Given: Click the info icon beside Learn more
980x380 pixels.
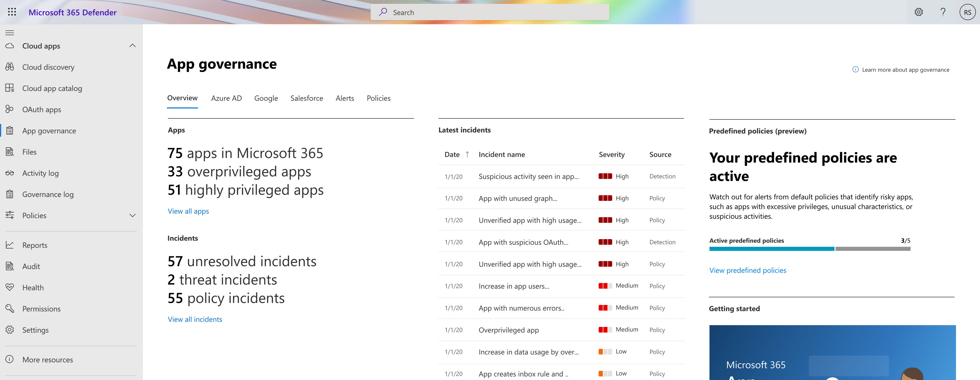Looking at the screenshot, I should coord(855,69).
